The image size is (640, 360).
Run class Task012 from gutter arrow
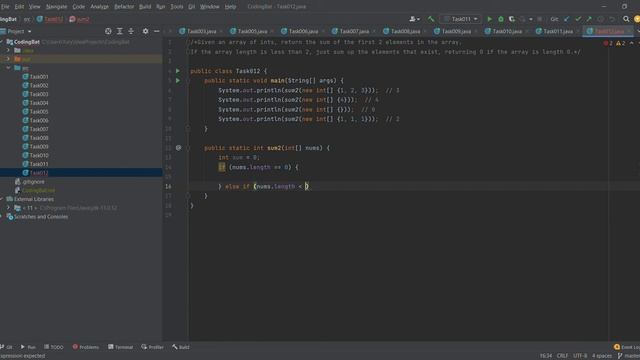(x=178, y=71)
